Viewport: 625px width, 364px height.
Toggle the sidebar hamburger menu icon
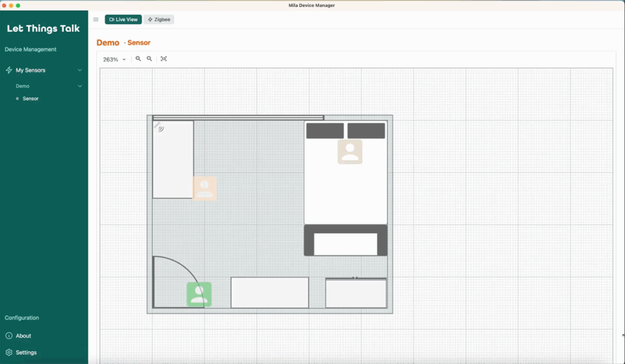pyautogui.click(x=96, y=20)
